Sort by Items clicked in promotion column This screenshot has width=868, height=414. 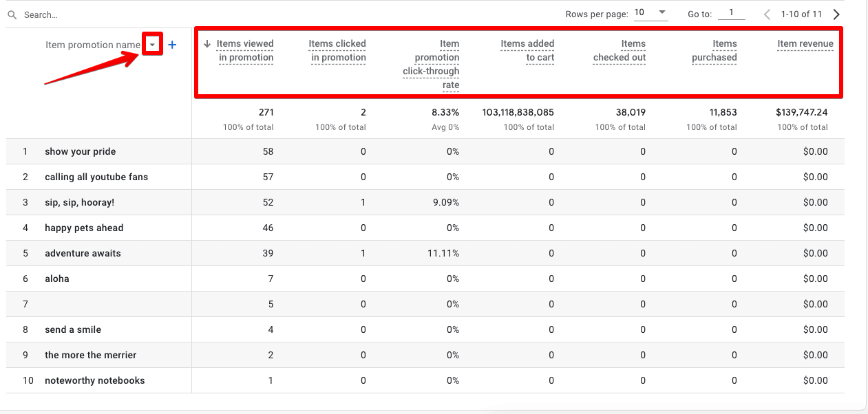point(337,50)
